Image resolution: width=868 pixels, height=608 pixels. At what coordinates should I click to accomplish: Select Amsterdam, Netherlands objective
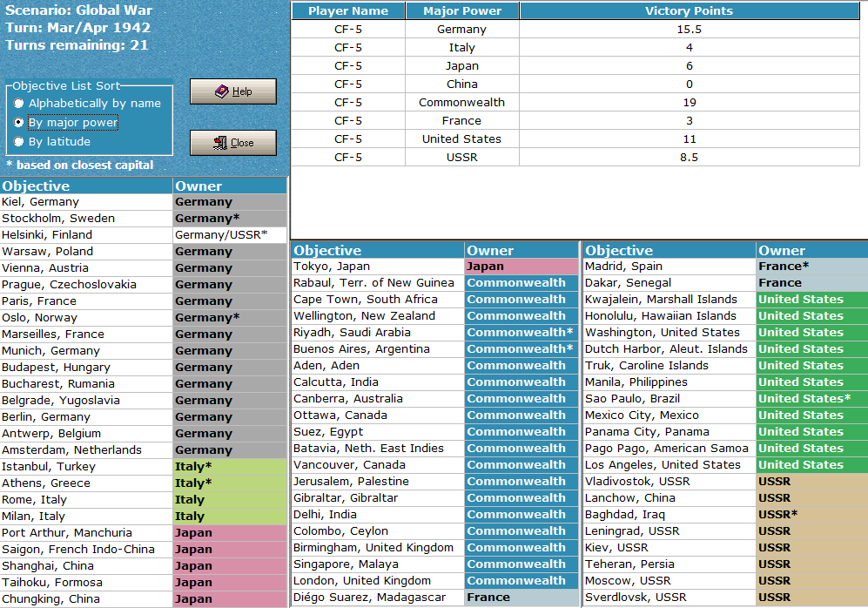pos(86,450)
